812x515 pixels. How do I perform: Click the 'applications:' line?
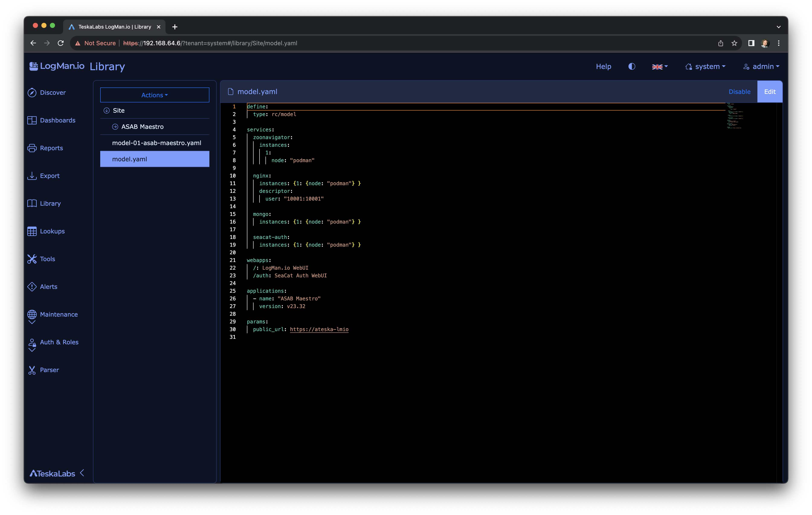(266, 291)
